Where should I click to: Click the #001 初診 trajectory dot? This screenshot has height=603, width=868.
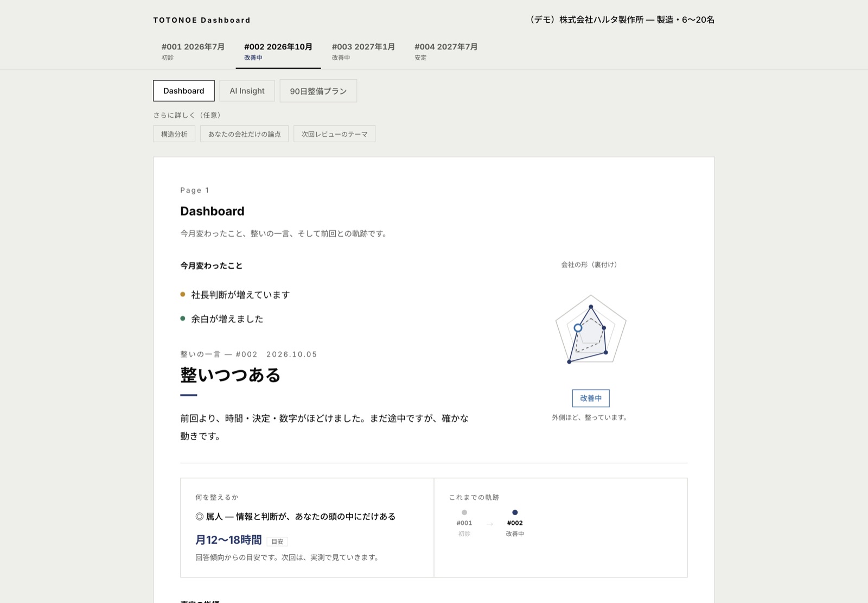pyautogui.click(x=464, y=512)
